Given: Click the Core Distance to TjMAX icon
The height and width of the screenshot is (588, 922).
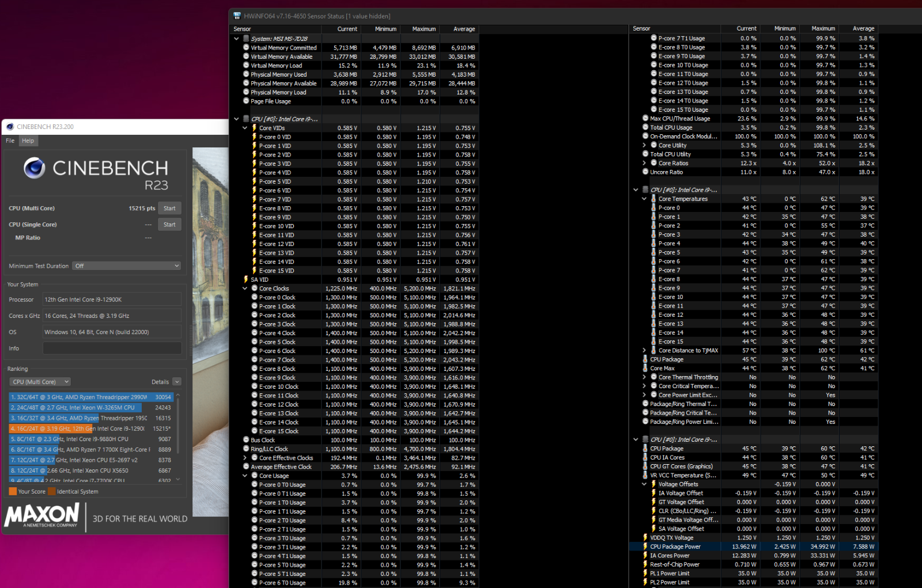Looking at the screenshot, I should tap(653, 350).
